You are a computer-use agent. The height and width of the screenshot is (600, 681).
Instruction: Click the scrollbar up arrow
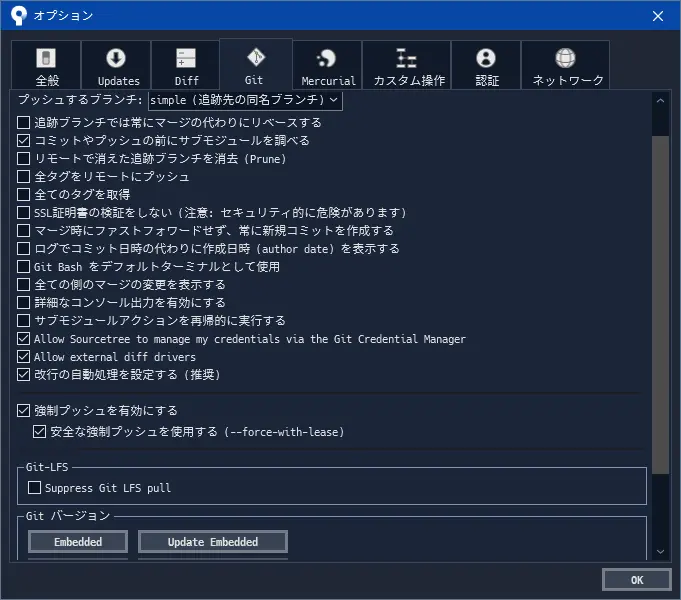pos(661,101)
